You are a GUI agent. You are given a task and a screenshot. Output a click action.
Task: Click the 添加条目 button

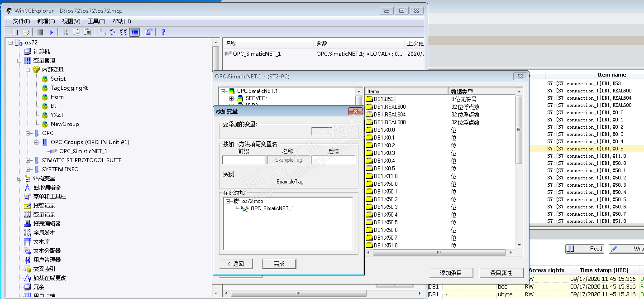point(451,273)
